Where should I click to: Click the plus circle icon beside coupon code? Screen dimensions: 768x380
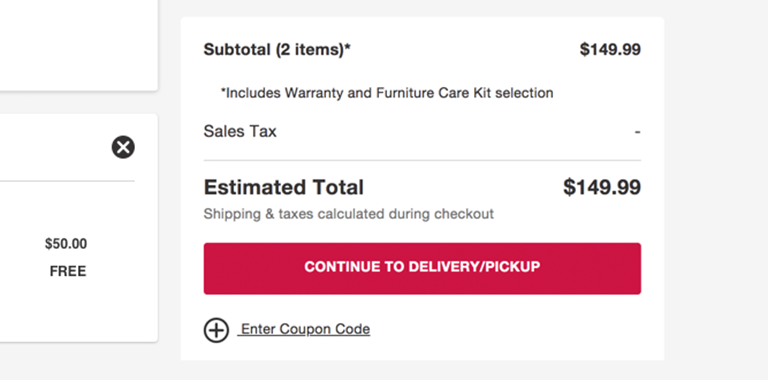(x=216, y=330)
